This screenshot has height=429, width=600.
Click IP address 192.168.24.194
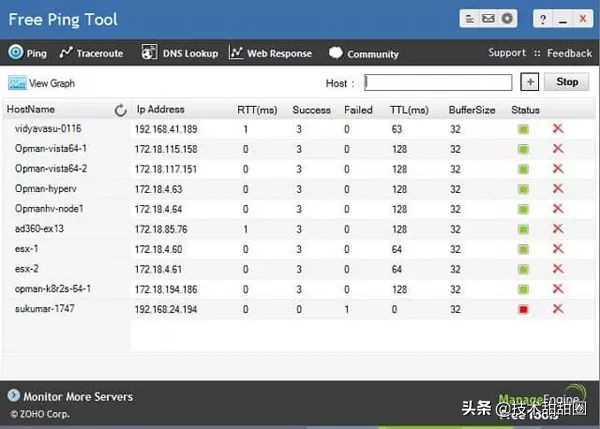tap(166, 309)
